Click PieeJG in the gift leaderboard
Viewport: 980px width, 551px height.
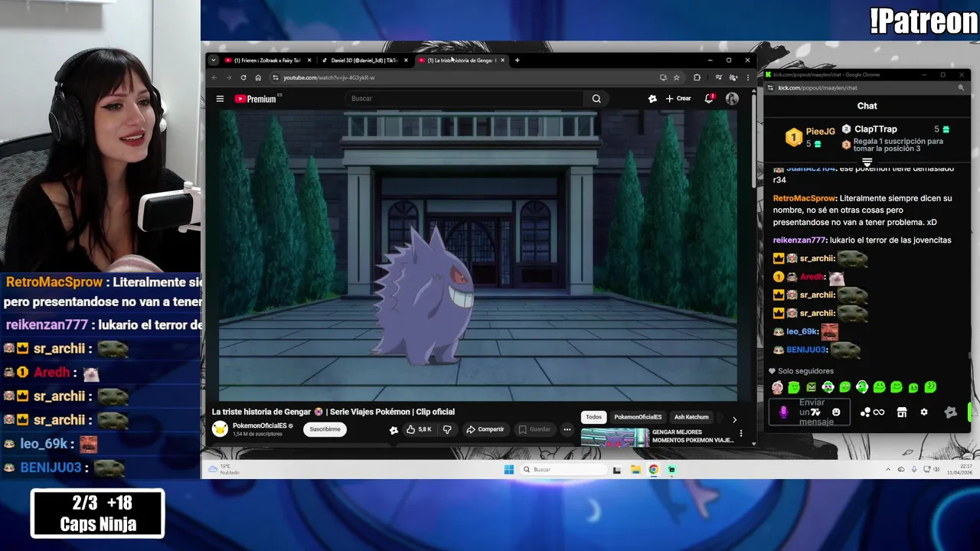820,132
